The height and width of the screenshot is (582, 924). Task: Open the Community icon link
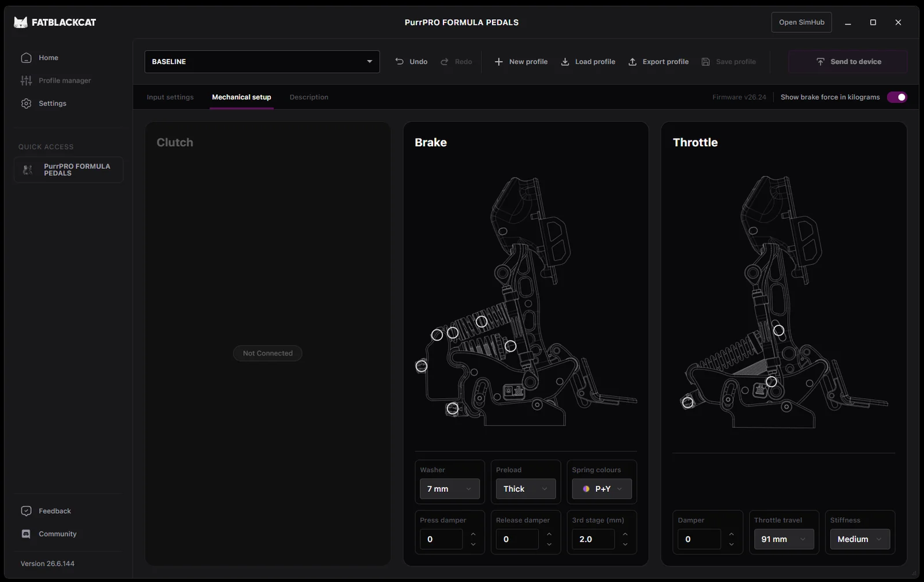(26, 534)
